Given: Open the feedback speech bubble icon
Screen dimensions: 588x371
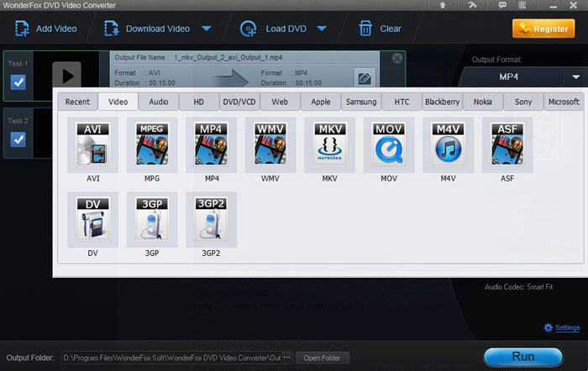Looking at the screenshot, I should click(502, 5).
